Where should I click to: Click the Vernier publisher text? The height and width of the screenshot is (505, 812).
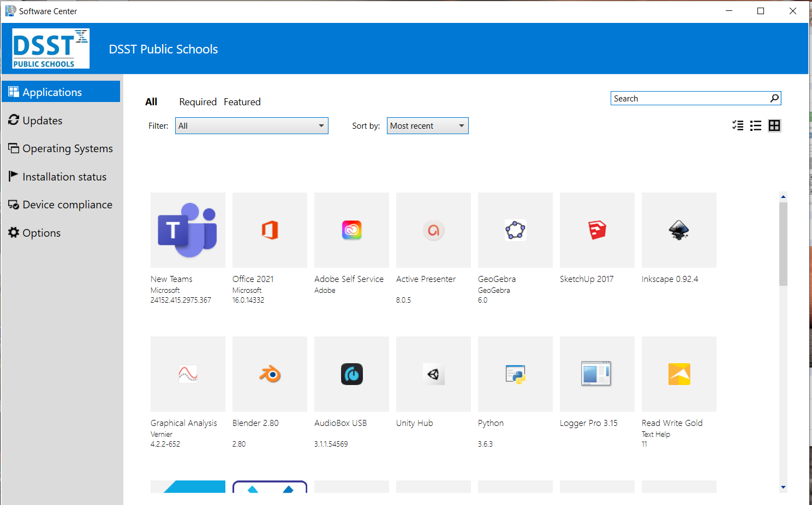tap(162, 435)
